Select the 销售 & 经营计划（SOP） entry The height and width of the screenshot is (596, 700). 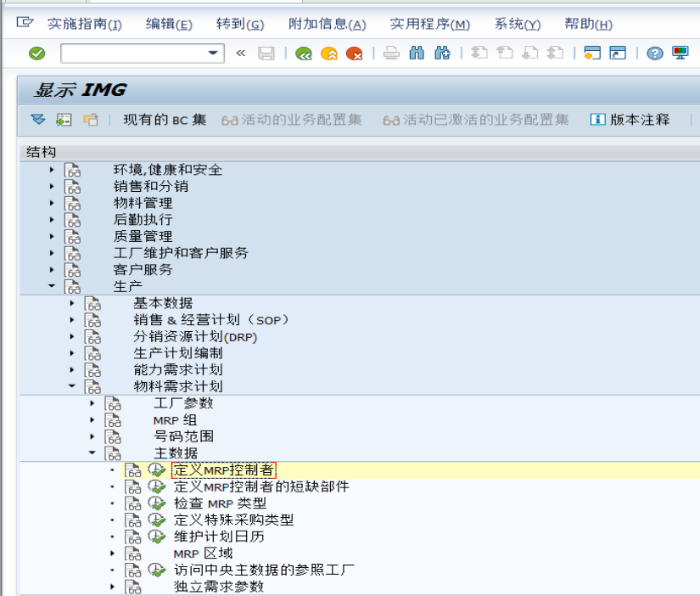pos(212,320)
